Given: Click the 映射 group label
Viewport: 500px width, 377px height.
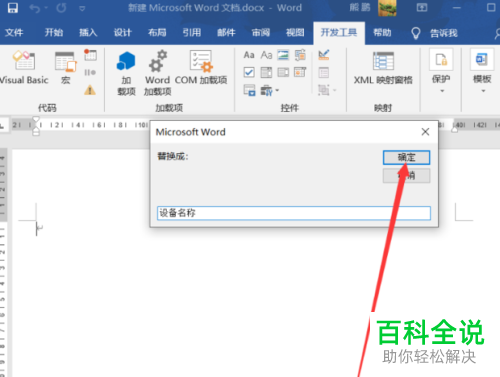Looking at the screenshot, I should (383, 108).
